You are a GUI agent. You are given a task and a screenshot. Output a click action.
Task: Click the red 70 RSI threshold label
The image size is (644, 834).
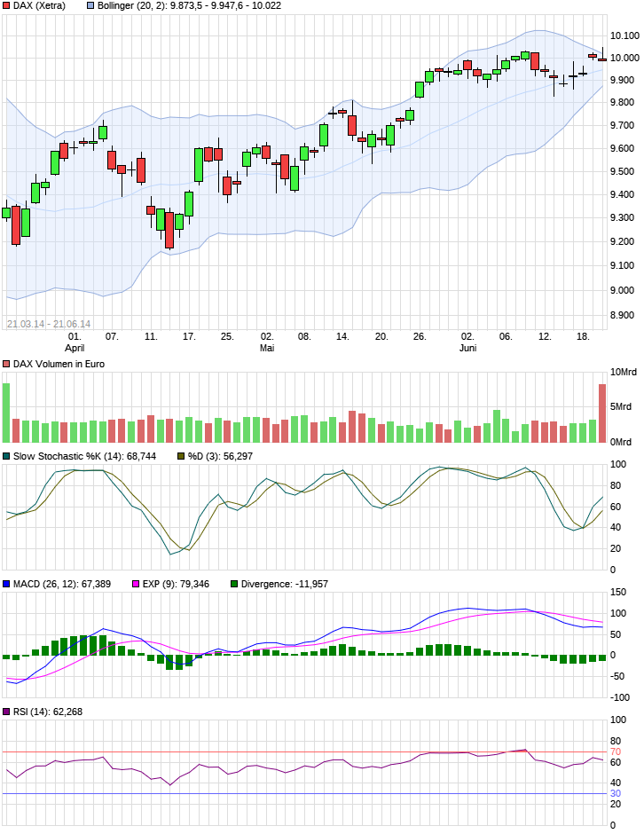point(616,752)
